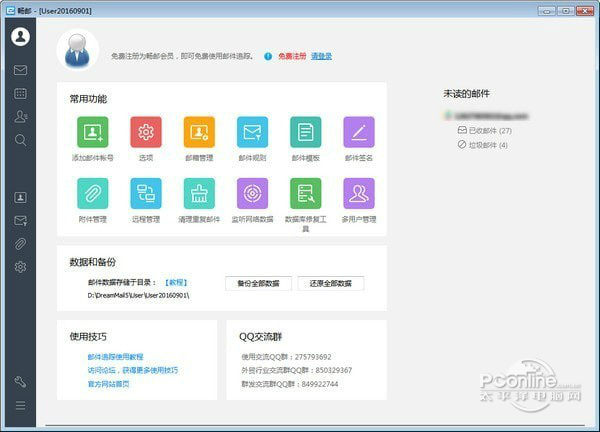Click the blurred email account under 未读的邮件
The width and height of the screenshot is (600, 432).
(x=486, y=116)
